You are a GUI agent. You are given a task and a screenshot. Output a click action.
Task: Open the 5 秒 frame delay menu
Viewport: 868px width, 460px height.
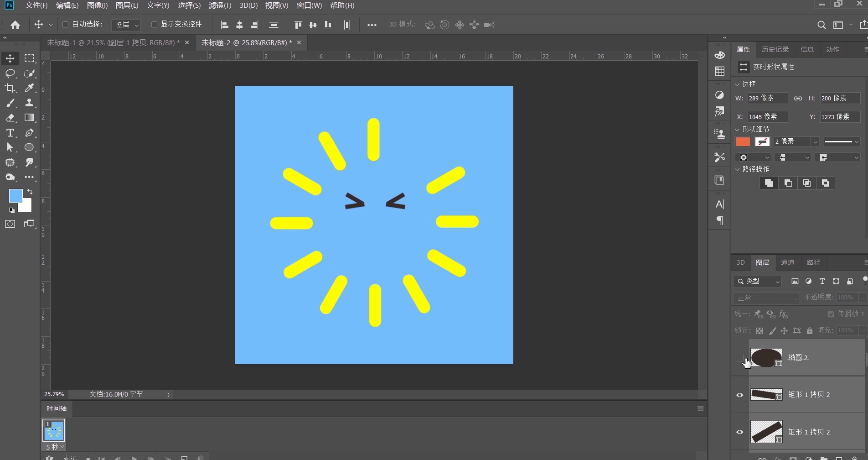coord(55,447)
